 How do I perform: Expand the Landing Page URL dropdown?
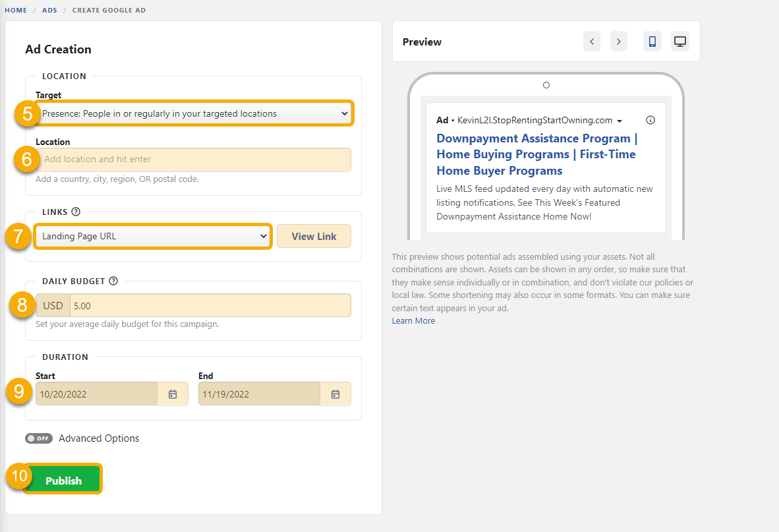pyautogui.click(x=153, y=236)
